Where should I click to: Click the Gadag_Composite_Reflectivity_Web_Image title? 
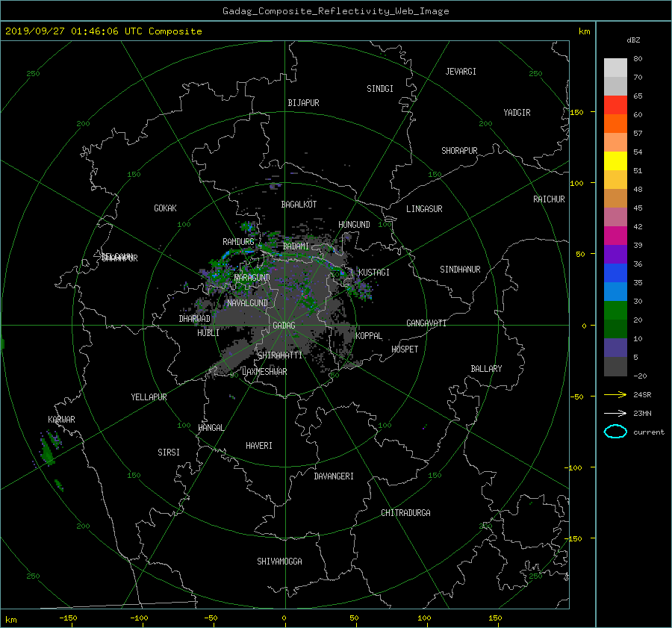335,11
